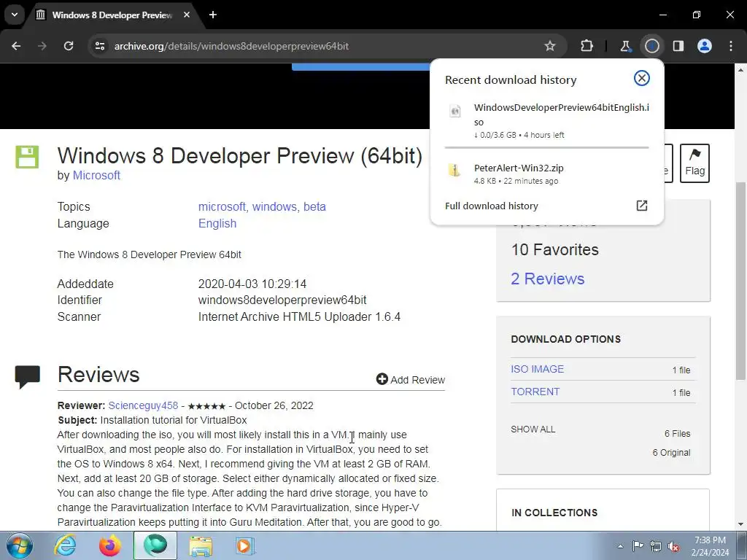Open the browser side panel

pos(678,46)
